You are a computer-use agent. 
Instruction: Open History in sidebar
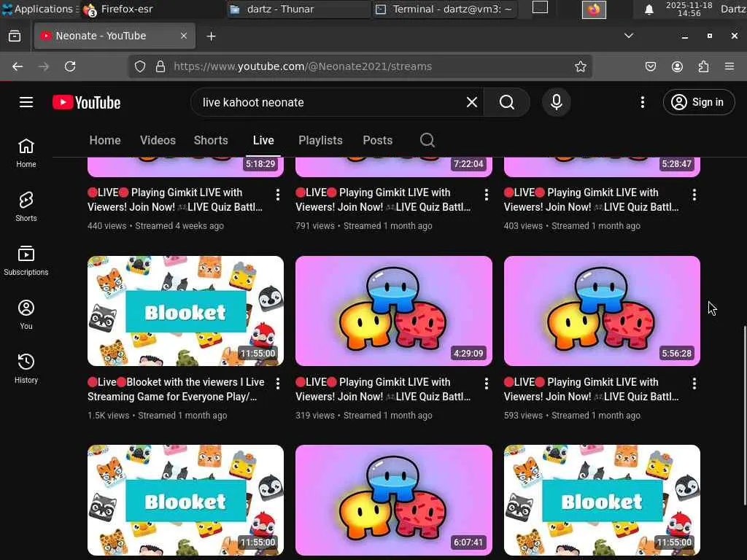(26, 368)
